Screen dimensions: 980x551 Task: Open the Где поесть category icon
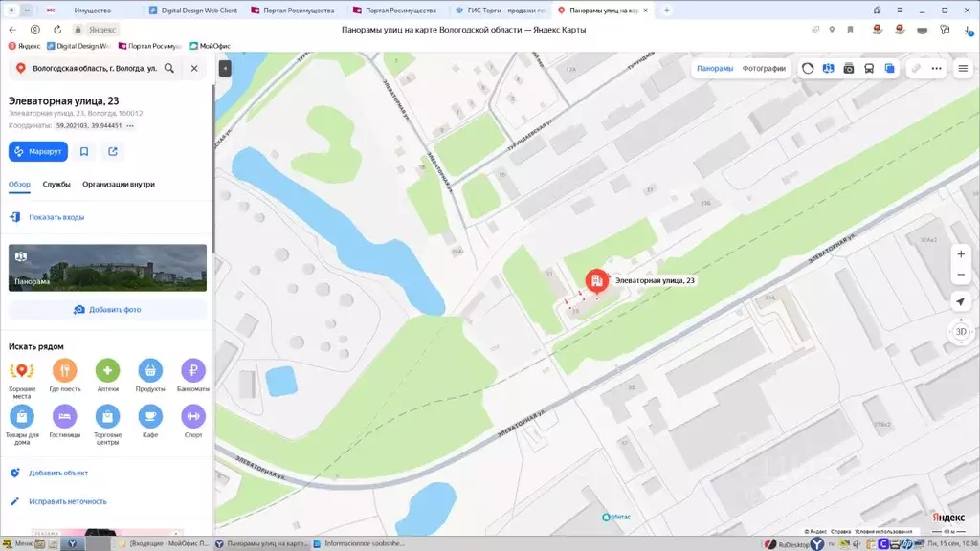pos(64,371)
